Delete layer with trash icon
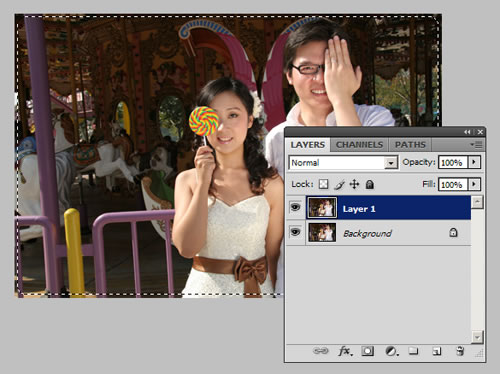 (x=460, y=351)
